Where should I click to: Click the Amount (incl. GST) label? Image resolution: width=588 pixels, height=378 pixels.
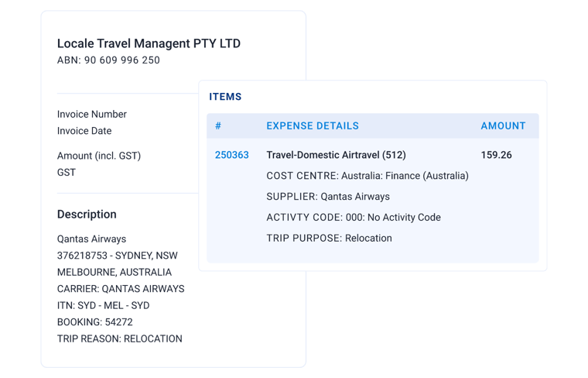click(x=99, y=156)
